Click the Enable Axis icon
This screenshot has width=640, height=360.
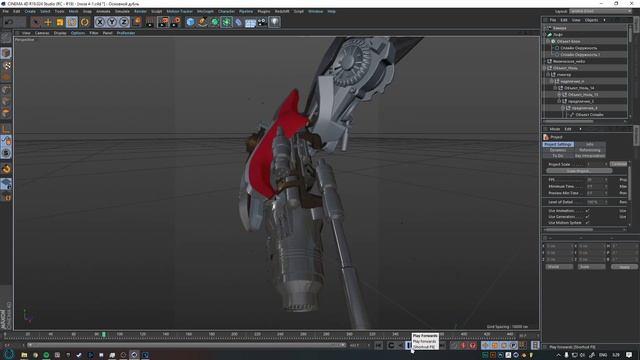click(x=6, y=129)
